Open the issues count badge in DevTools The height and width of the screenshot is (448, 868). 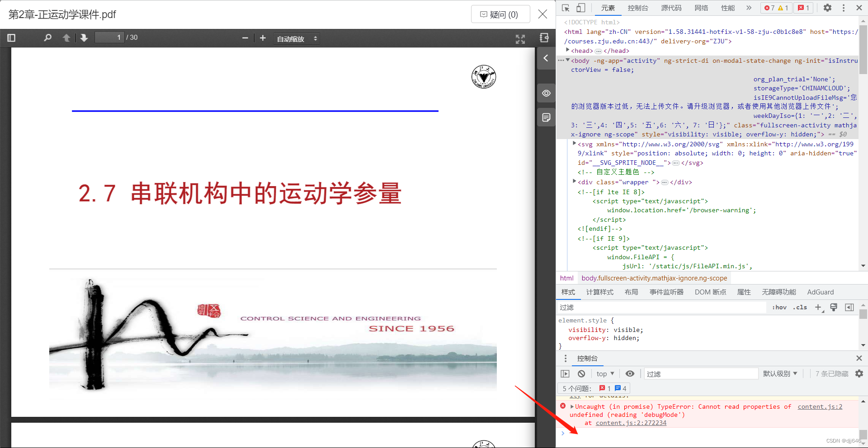804,8
